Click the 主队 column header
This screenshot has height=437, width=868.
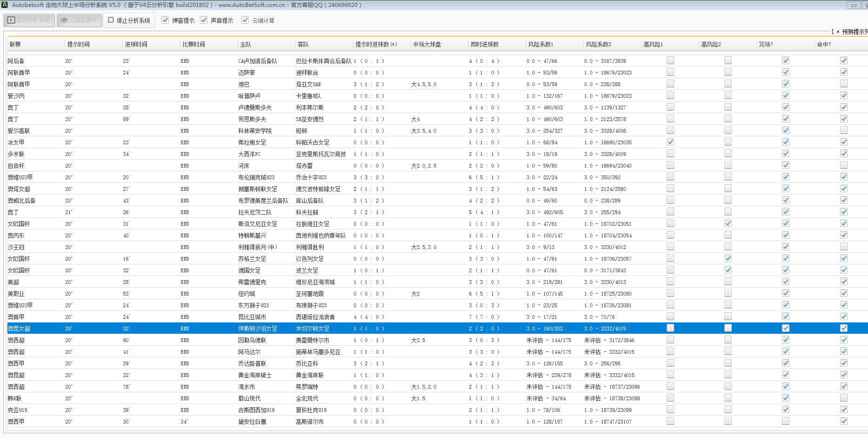point(245,44)
